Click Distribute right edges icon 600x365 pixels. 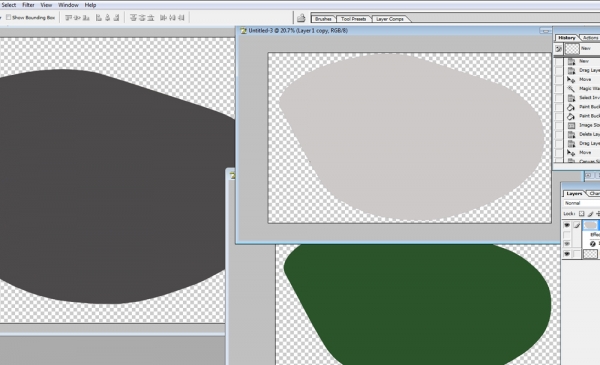pyautogui.click(x=181, y=18)
